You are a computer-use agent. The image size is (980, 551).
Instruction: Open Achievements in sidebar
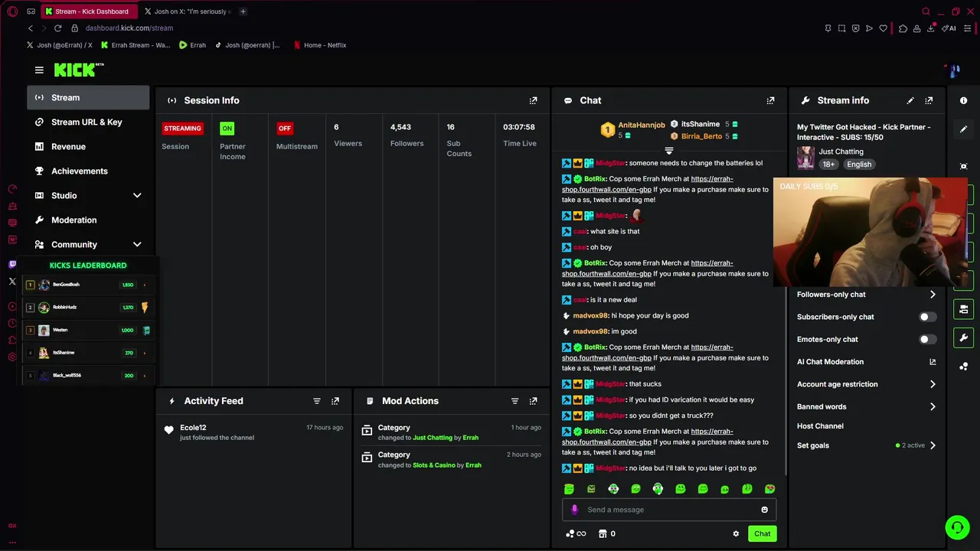point(89,171)
